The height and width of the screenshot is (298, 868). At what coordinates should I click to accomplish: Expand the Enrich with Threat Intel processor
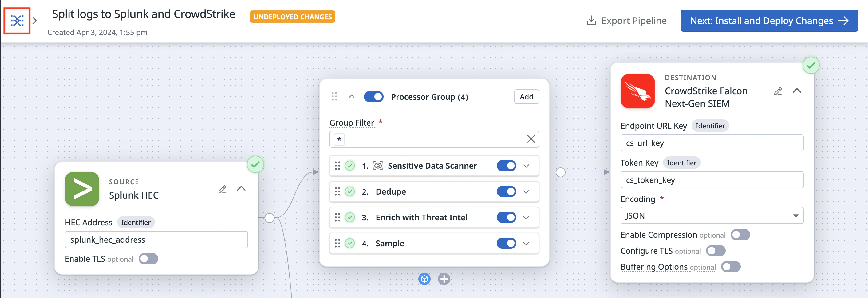pos(526,218)
